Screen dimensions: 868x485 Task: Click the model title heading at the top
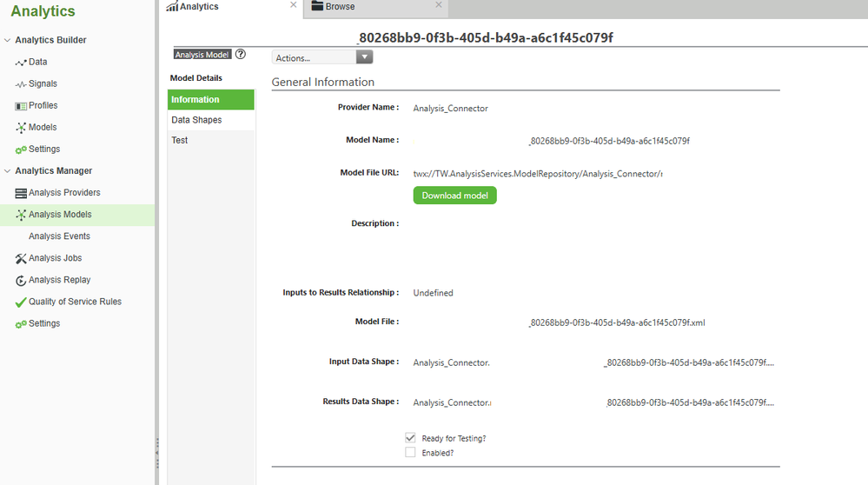point(486,37)
